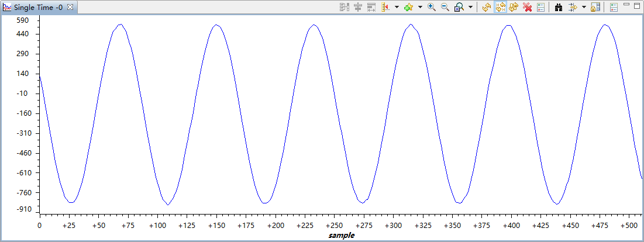This screenshot has height=242, width=644.
Task: Expand the dropdown arrow beside ruler marker icon
Action: click(x=397, y=7)
